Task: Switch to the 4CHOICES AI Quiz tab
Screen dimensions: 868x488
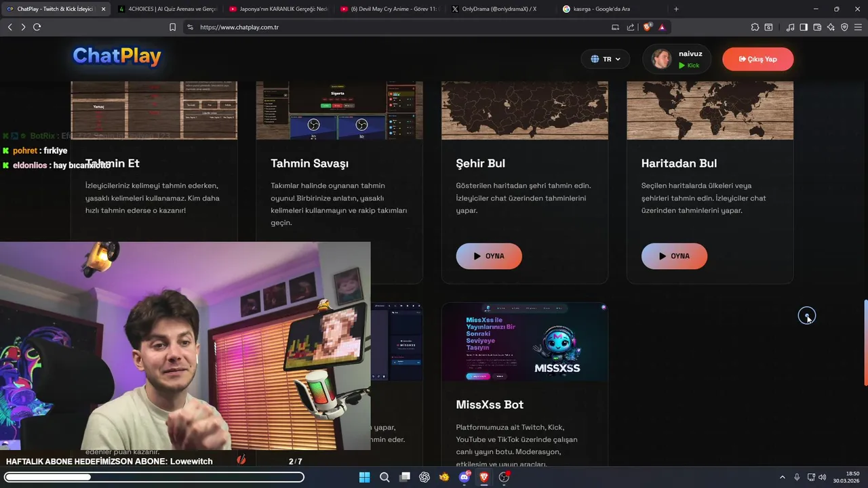Action: click(x=166, y=9)
